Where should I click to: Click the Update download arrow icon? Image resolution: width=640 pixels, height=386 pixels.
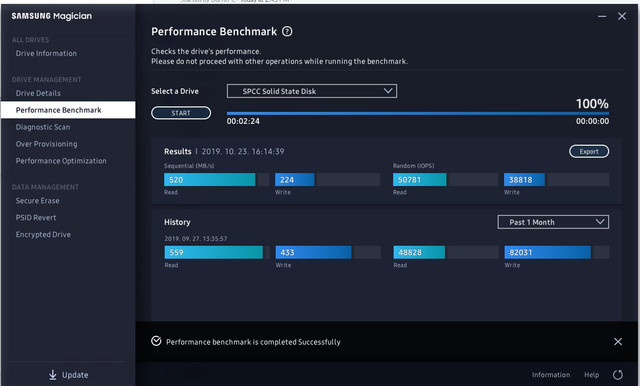(x=53, y=375)
